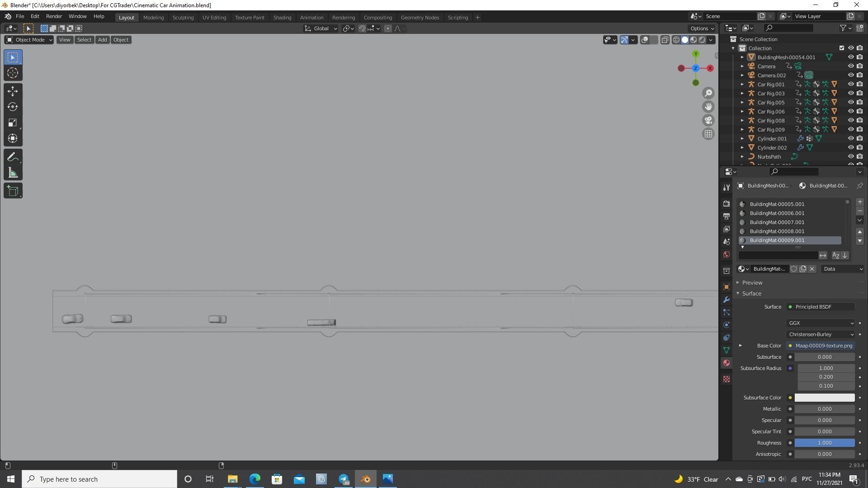Toggle camera view in viewport
Image resolution: width=868 pixels, height=488 pixels.
[x=708, y=120]
